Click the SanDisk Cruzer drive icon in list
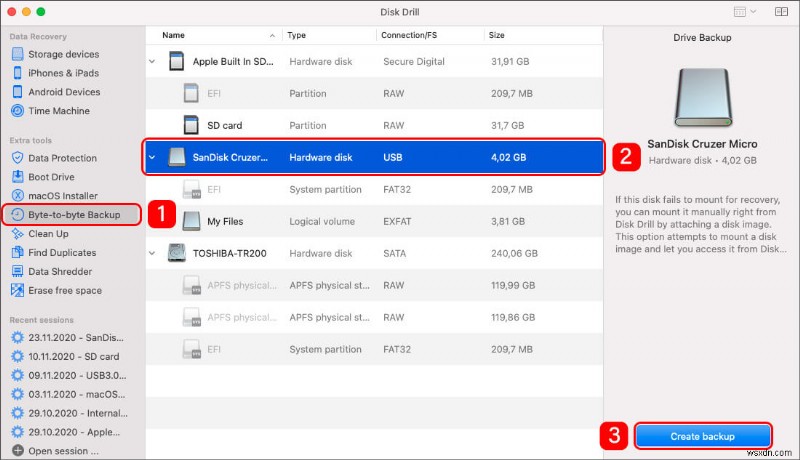Image resolution: width=800 pixels, height=460 pixels. pyautogui.click(x=177, y=158)
